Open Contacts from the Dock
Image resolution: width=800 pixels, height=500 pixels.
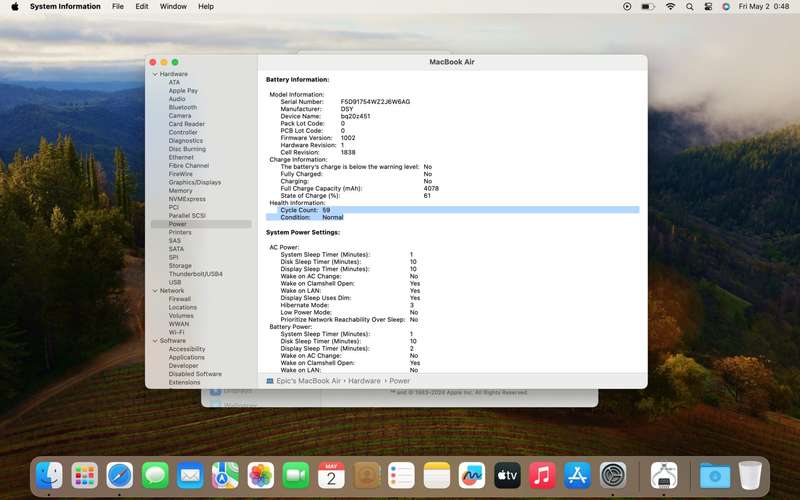coord(366,476)
